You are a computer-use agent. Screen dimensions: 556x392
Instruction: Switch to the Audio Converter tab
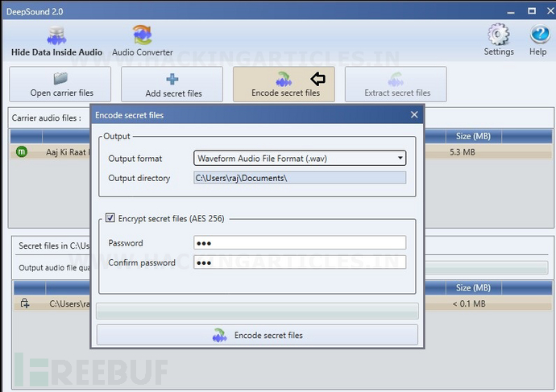point(143,41)
